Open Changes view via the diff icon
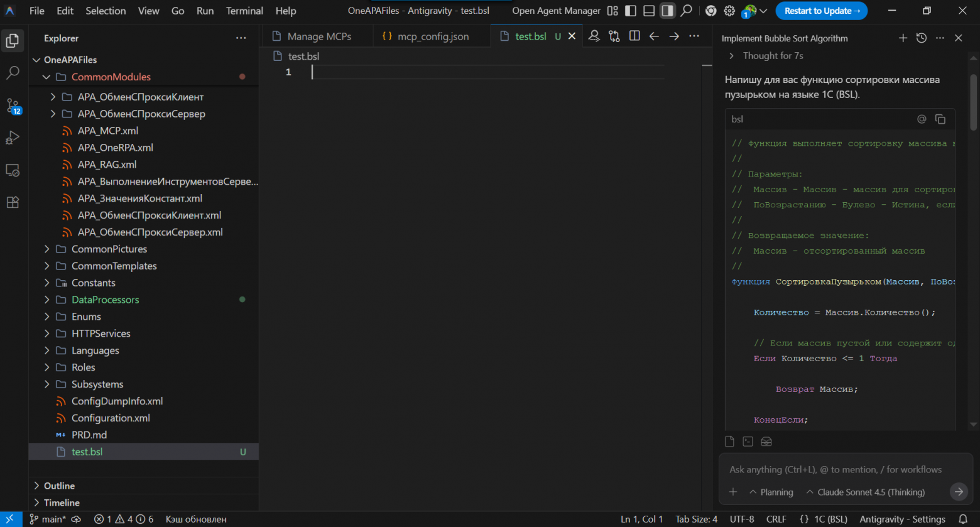Image resolution: width=980 pixels, height=527 pixels. click(x=614, y=36)
